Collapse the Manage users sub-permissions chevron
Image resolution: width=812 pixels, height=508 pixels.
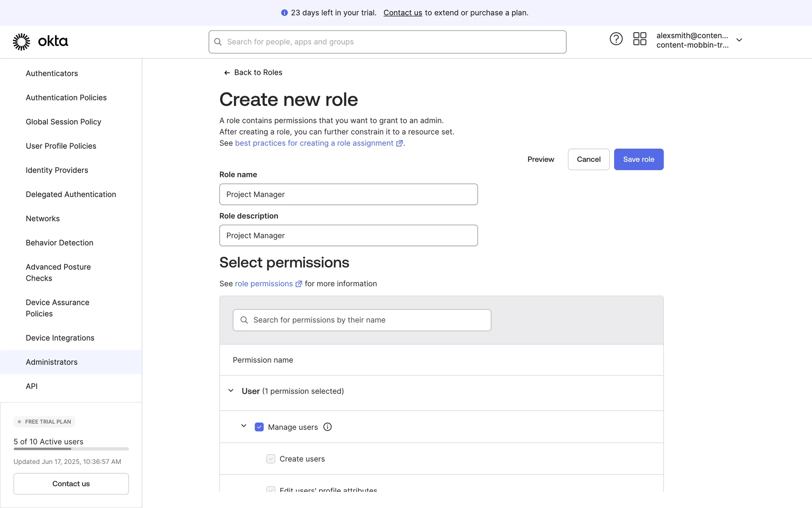[244, 426]
